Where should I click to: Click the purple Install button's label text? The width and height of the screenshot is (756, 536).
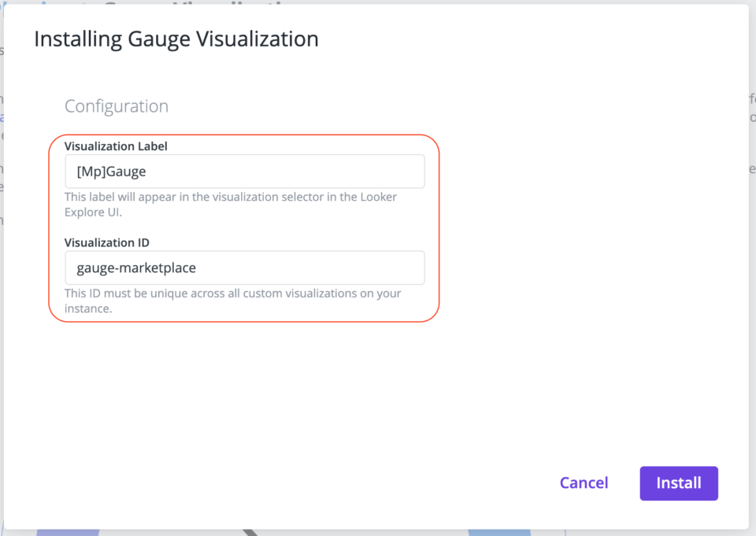click(x=678, y=482)
